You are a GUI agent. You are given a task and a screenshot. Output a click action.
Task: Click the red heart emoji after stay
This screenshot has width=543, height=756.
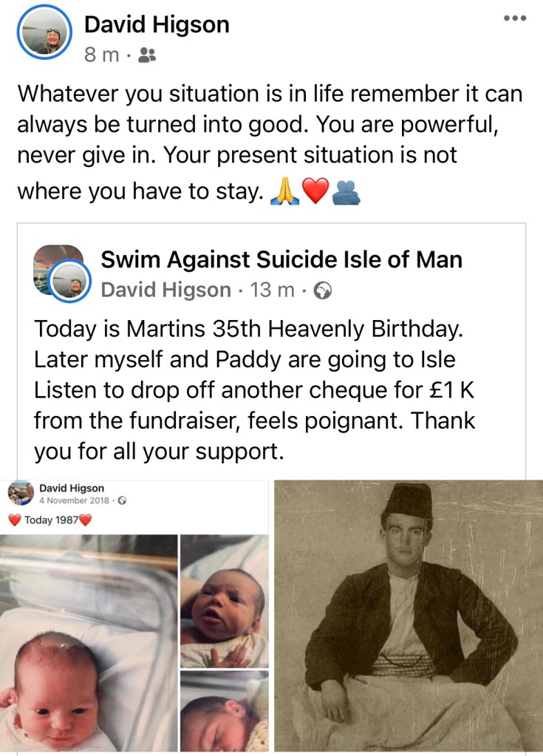point(314,191)
